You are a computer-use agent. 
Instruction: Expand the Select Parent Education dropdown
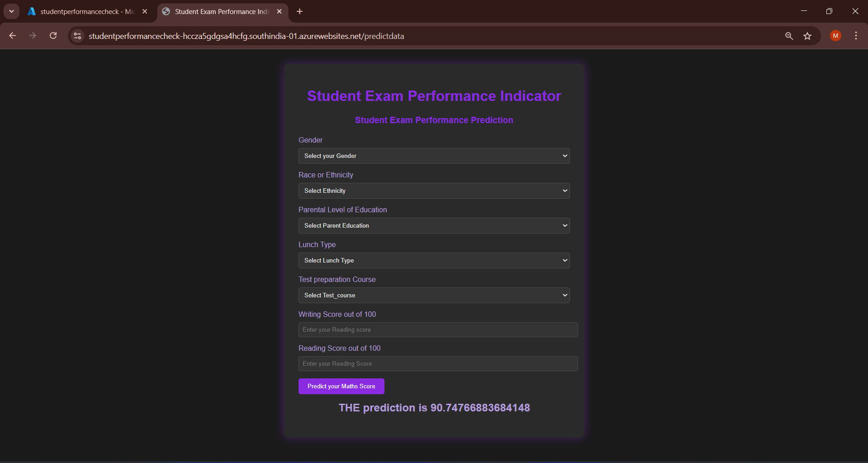pyautogui.click(x=434, y=225)
